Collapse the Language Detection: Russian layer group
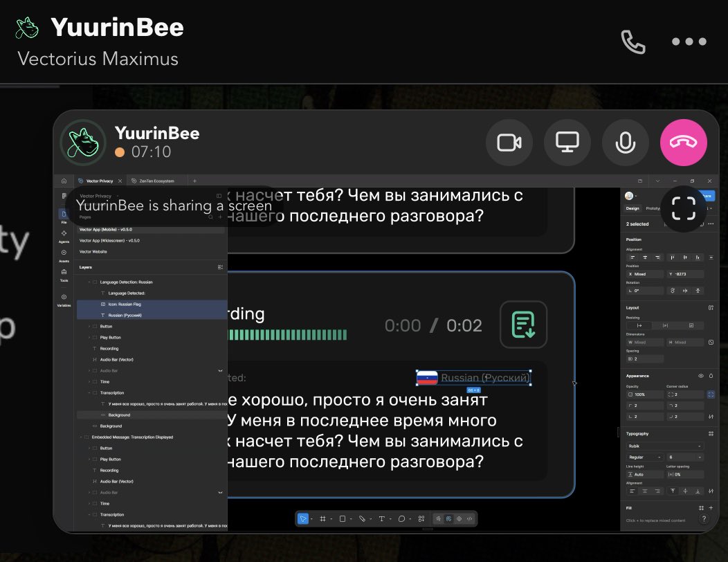This screenshot has height=562, width=728. click(x=89, y=282)
